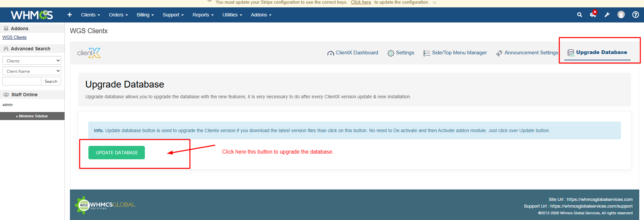Click the search magnifier icon in the top bar
644x220 pixels.
[579, 15]
